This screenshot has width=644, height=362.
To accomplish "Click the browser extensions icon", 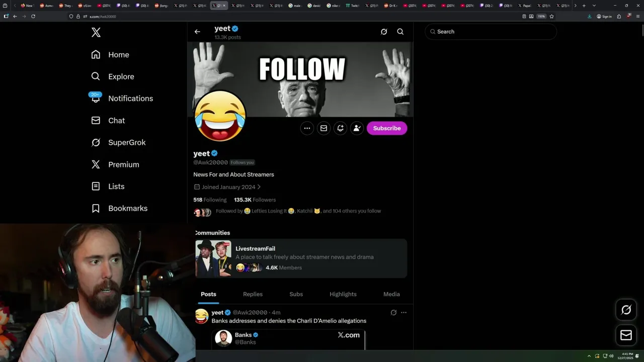I will (x=619, y=16).
